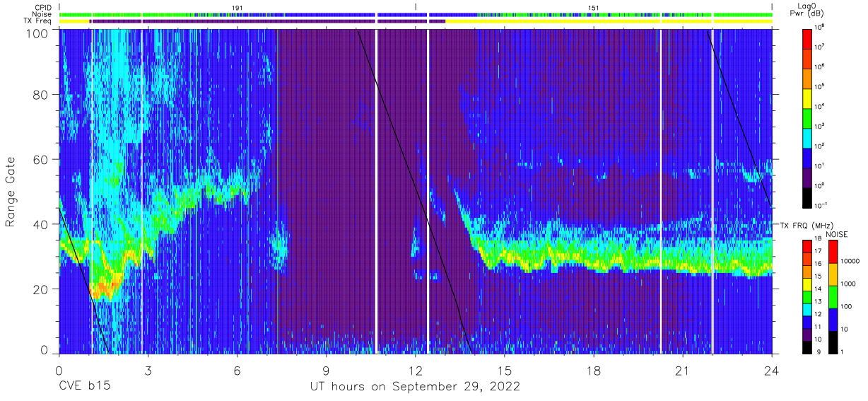Screen dimensions: 868x401
Task: Click the 24 tick label on the UT hours axis
Action: point(772,370)
